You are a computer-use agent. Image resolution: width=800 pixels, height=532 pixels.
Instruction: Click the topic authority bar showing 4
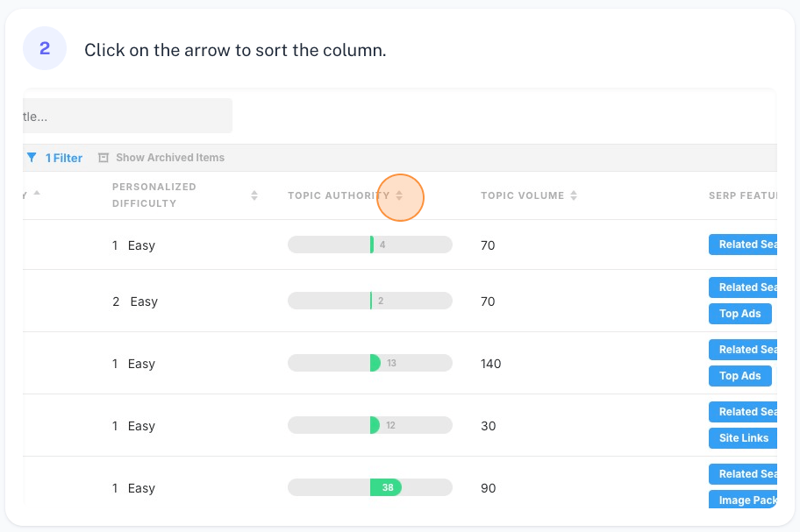point(369,245)
